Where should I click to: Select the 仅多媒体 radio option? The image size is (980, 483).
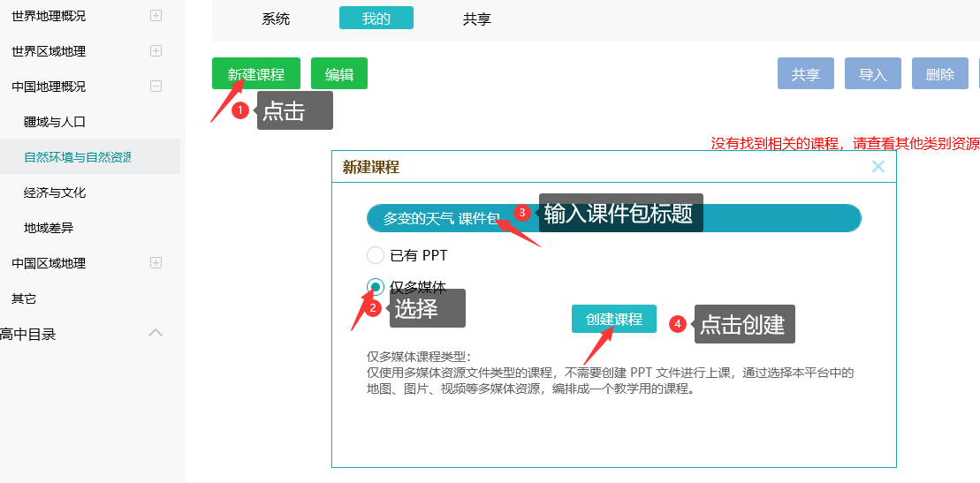tap(376, 286)
